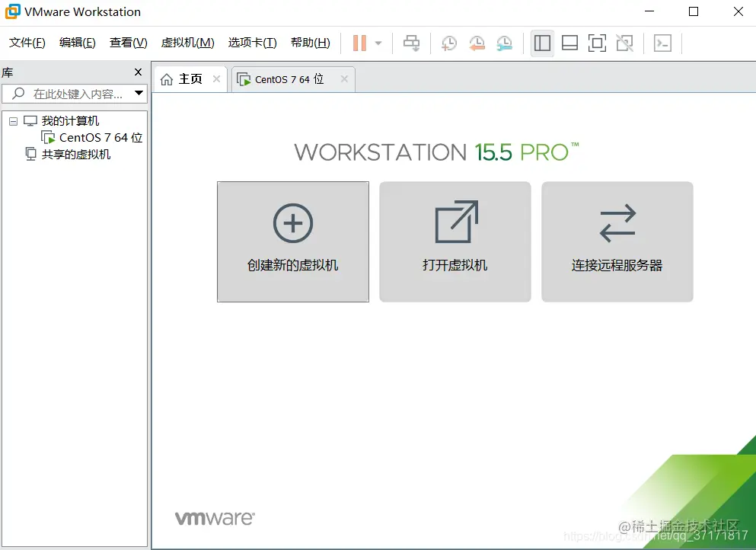756x550 pixels.
Task: Select 我的计算机 in the library tree
Action: click(x=70, y=120)
